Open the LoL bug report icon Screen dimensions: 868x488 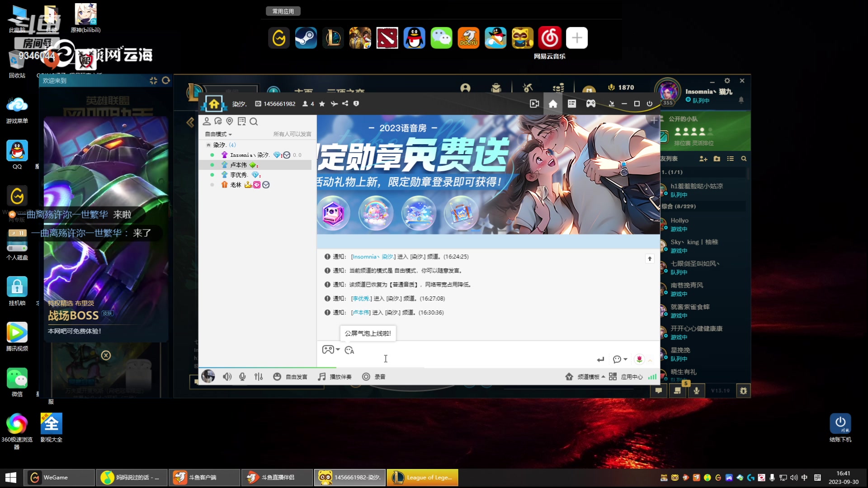coord(743,390)
